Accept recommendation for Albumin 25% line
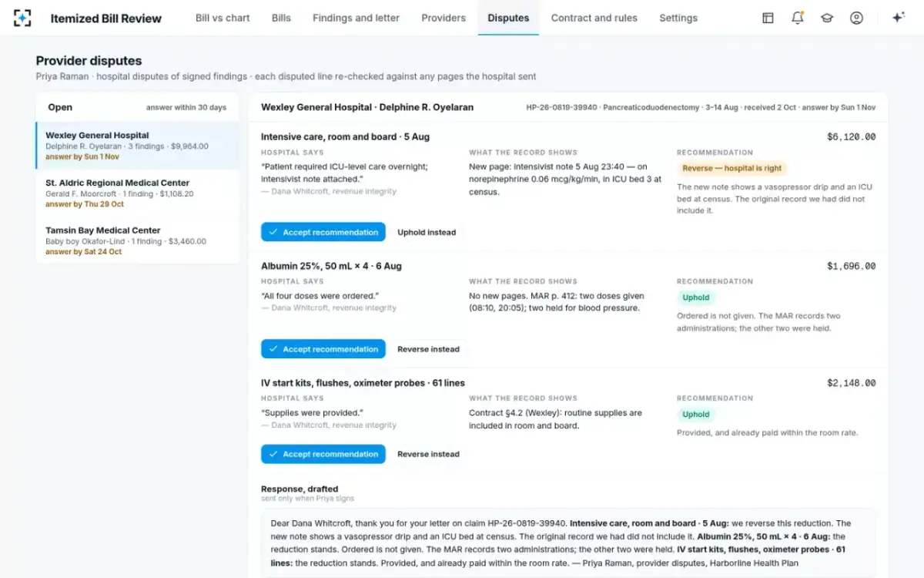 coord(323,349)
